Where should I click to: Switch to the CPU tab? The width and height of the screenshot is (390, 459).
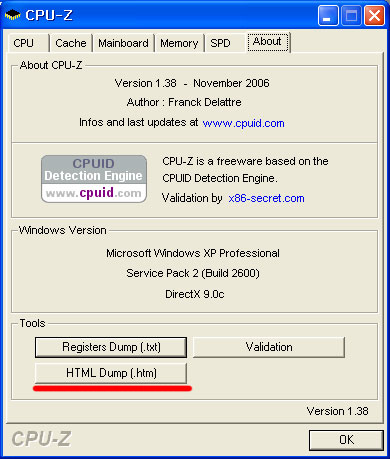tap(28, 43)
